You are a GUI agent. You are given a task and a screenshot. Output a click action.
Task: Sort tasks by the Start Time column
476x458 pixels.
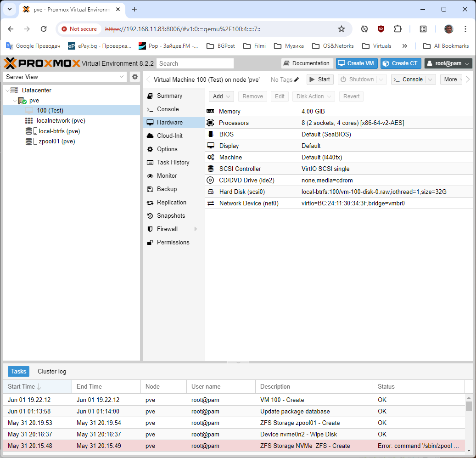[37, 387]
